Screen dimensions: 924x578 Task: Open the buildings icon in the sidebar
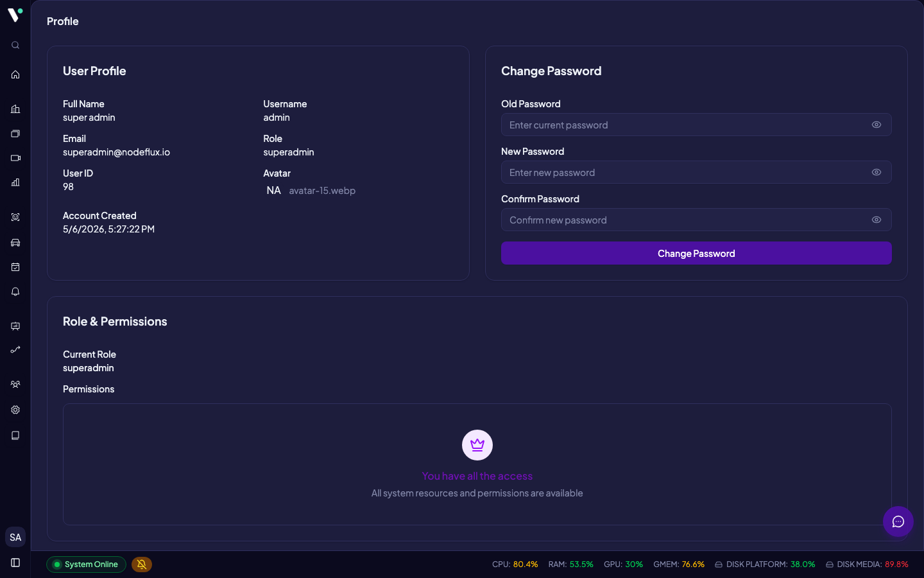[x=15, y=109]
